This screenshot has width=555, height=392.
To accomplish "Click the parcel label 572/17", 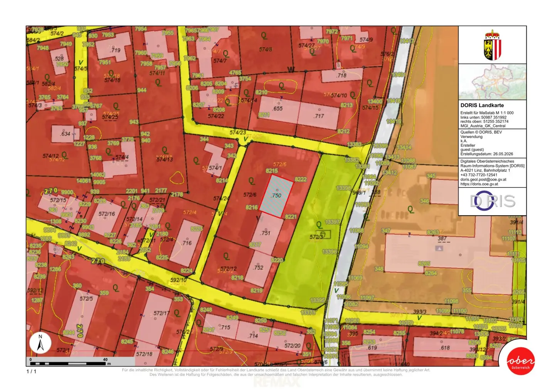I will coord(162,313).
